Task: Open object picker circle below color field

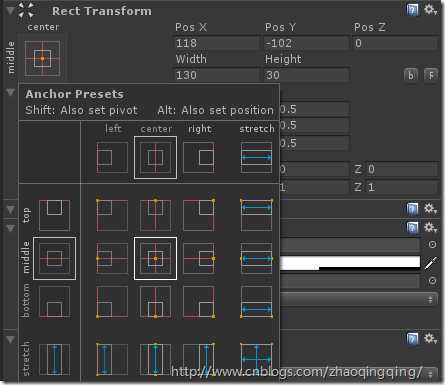Action: (432, 281)
